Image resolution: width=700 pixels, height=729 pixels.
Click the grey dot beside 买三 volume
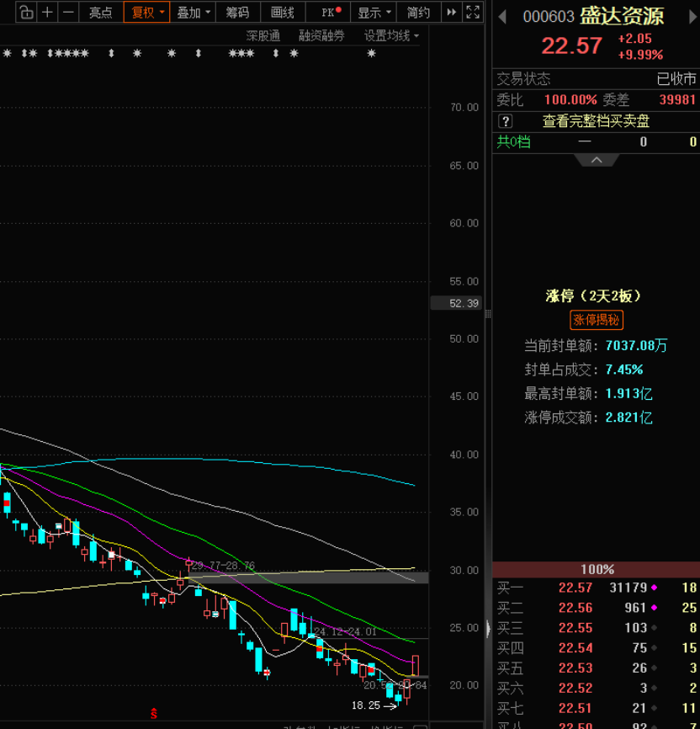(x=654, y=628)
